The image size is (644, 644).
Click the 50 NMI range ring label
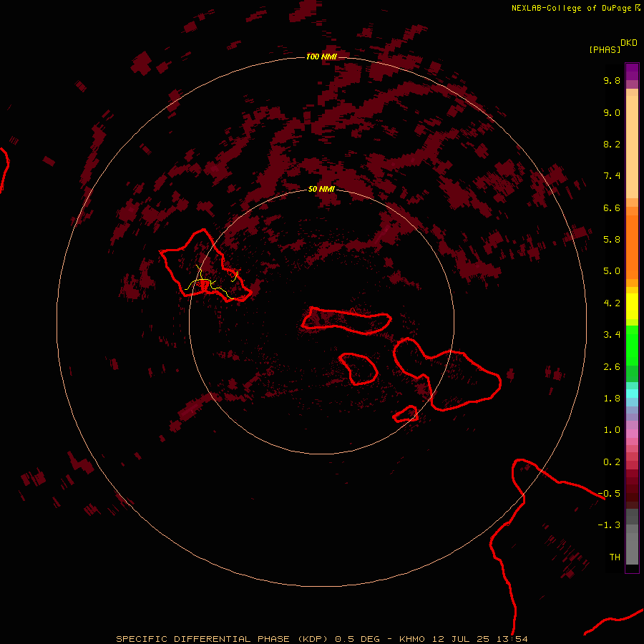[321, 189]
